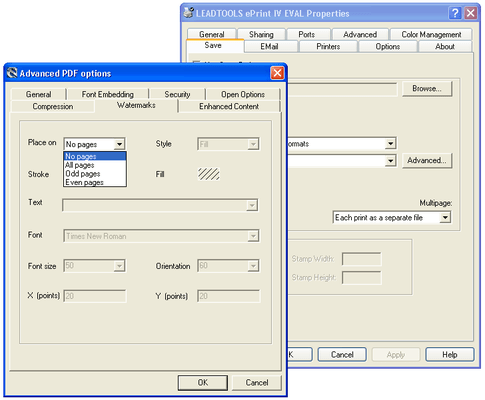Click the Advanced... button
Viewport: 485px width, 400px height.
[427, 161]
